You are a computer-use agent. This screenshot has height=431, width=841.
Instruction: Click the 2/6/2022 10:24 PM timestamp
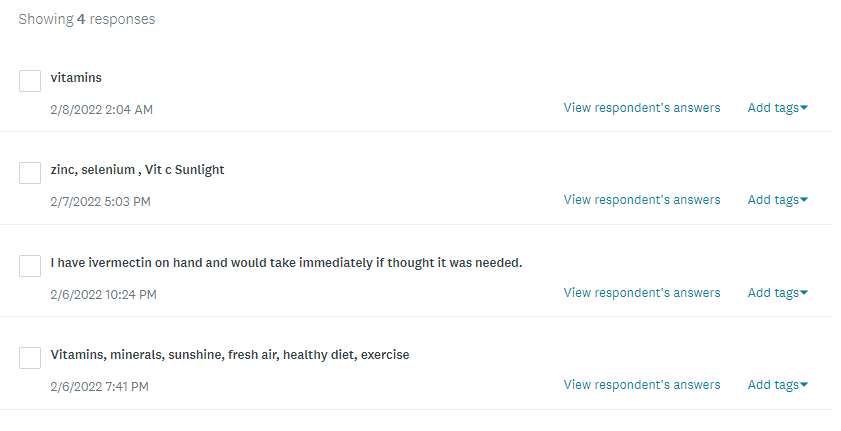click(x=103, y=295)
